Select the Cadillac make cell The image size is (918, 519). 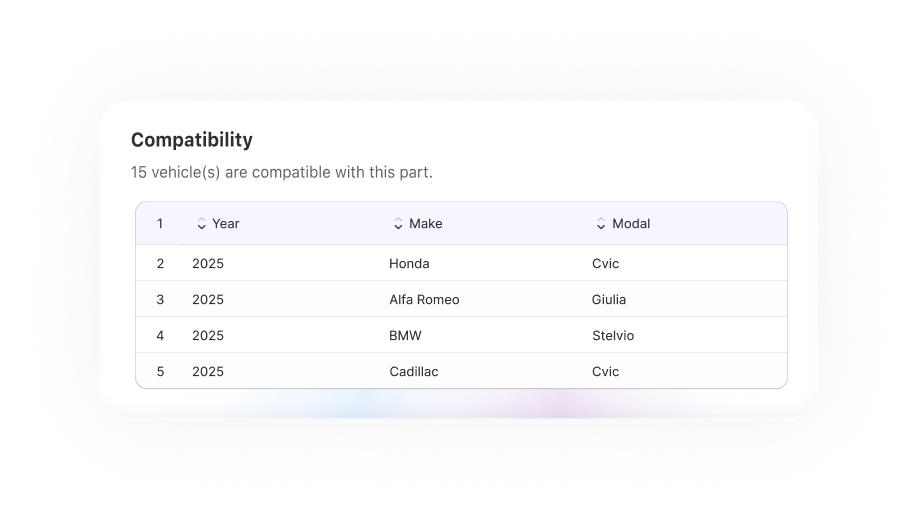pyautogui.click(x=414, y=372)
